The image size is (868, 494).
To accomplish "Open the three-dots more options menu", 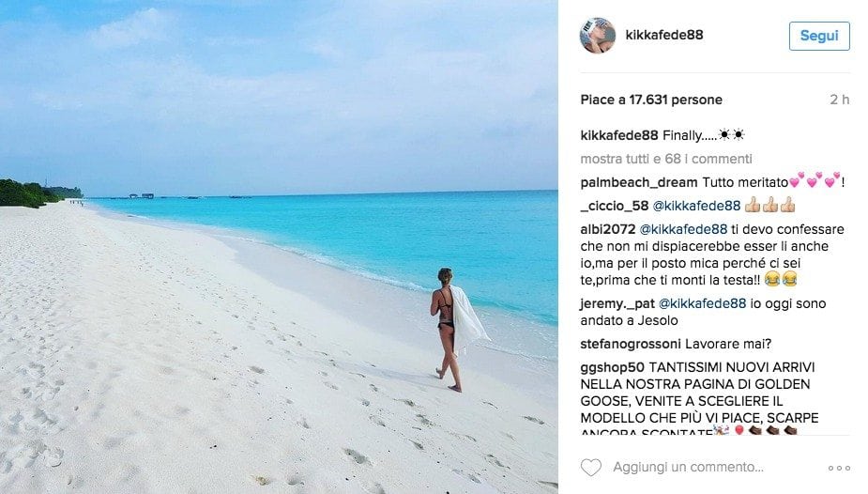I will pos(839,468).
